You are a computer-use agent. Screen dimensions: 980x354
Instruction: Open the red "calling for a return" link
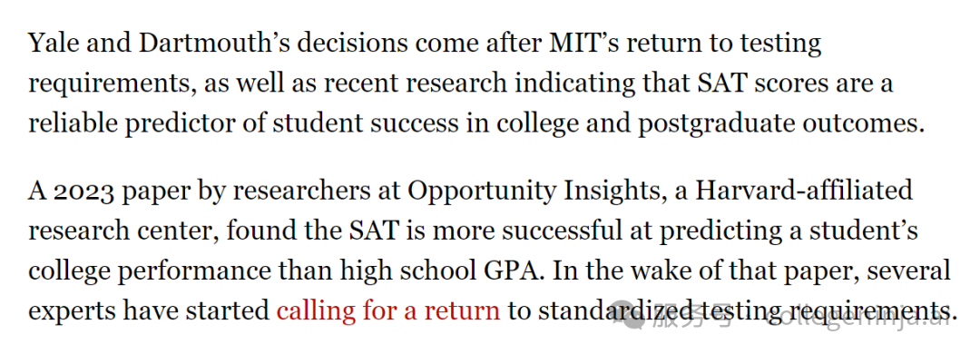(x=388, y=310)
